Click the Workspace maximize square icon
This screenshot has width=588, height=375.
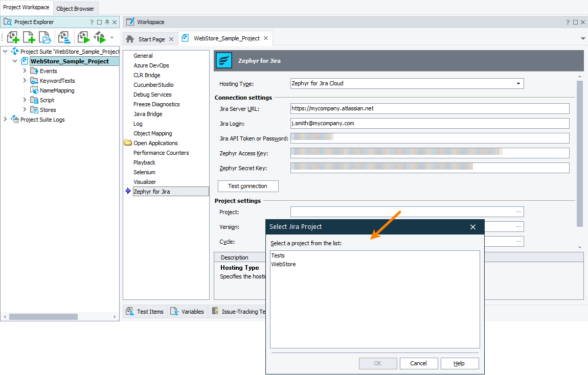(x=575, y=22)
